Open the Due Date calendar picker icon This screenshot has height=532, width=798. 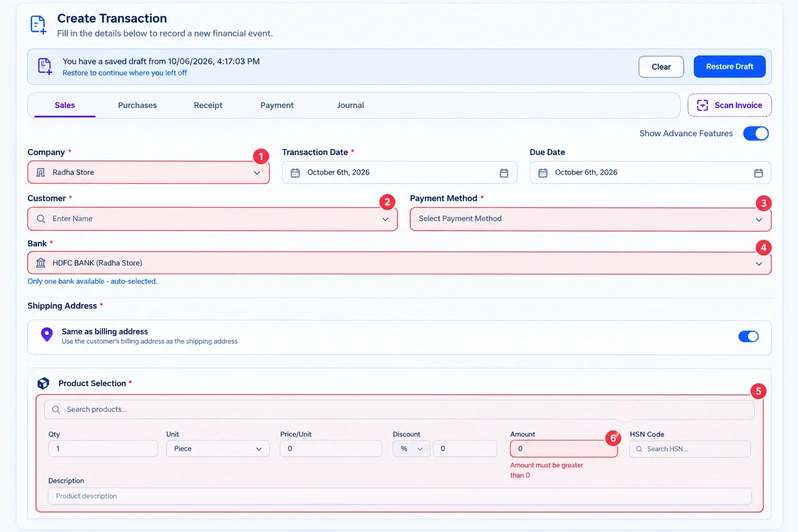(759, 173)
